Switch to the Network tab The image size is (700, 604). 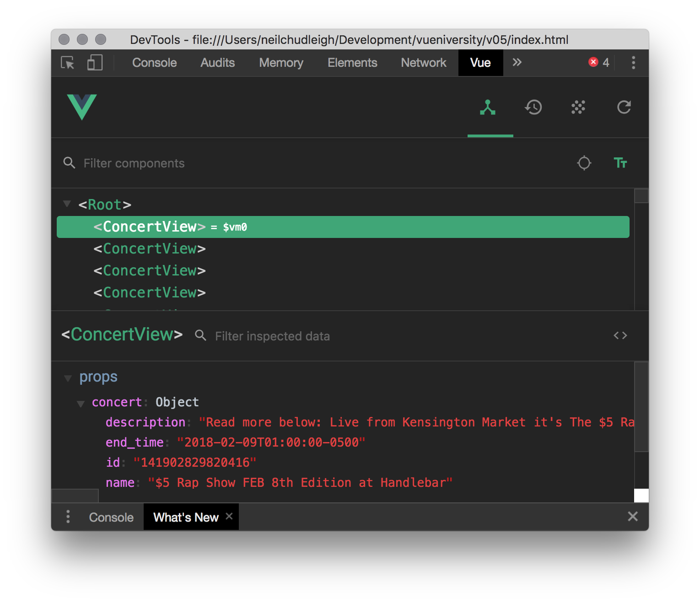(x=423, y=63)
